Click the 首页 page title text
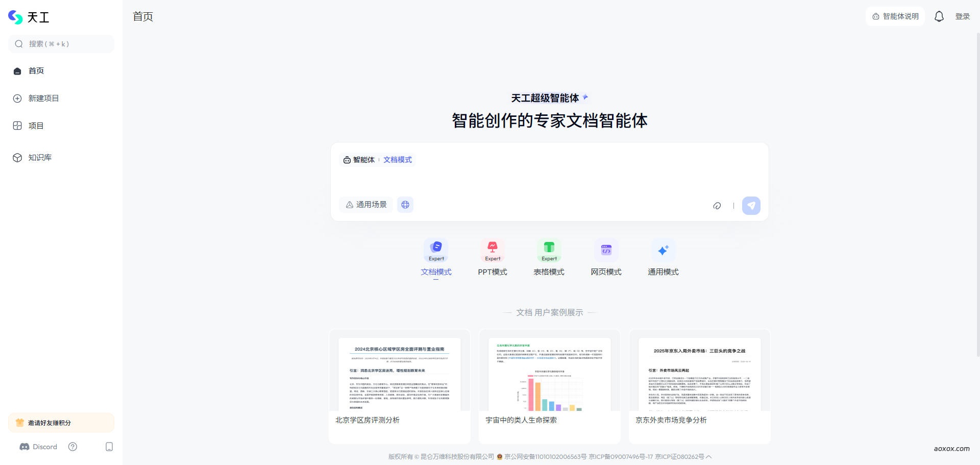The image size is (980, 465). pyautogui.click(x=143, y=16)
